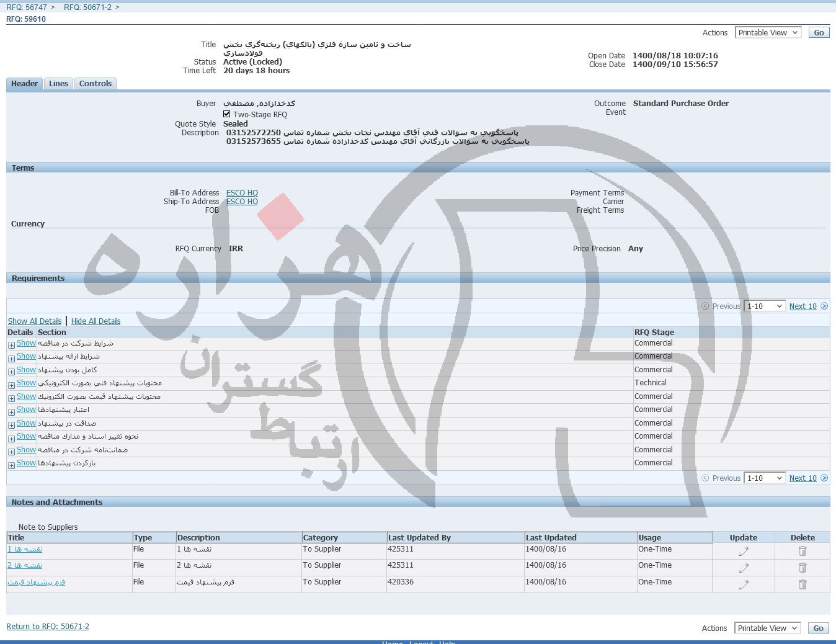Open the bottom Actions Printable View dropdown
Screen dimensions: 836x644
[767, 628]
